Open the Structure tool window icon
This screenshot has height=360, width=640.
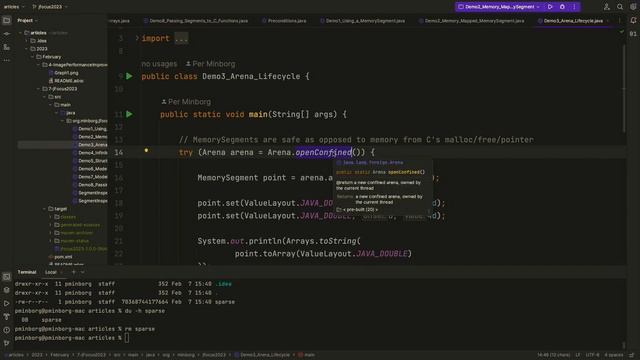(7, 47)
